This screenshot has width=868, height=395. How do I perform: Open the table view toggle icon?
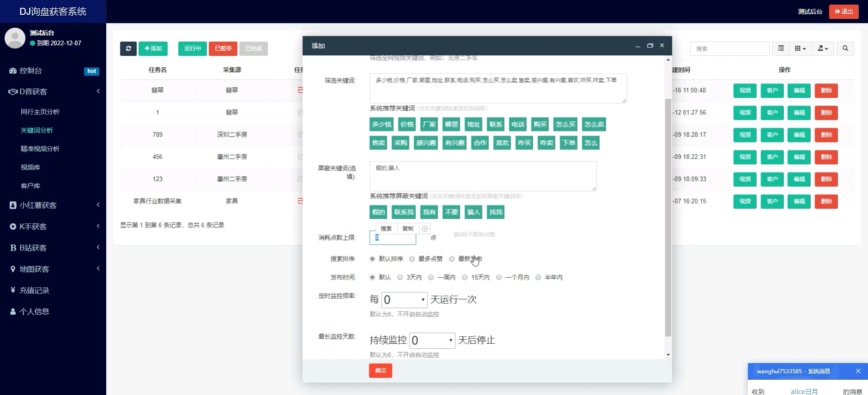[781, 48]
